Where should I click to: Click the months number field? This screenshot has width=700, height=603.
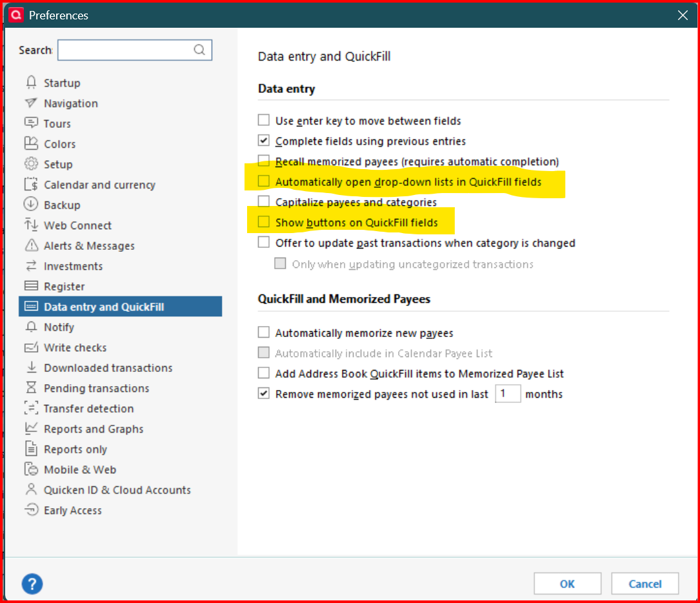pyautogui.click(x=508, y=394)
